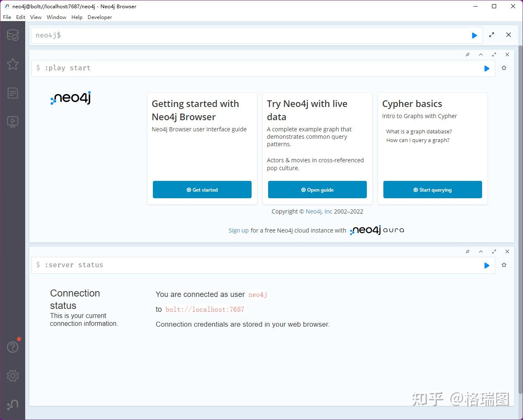The width and height of the screenshot is (523, 420).
Task: Click 'Getting started with Neo4j Browser' heading
Action: 195,110
